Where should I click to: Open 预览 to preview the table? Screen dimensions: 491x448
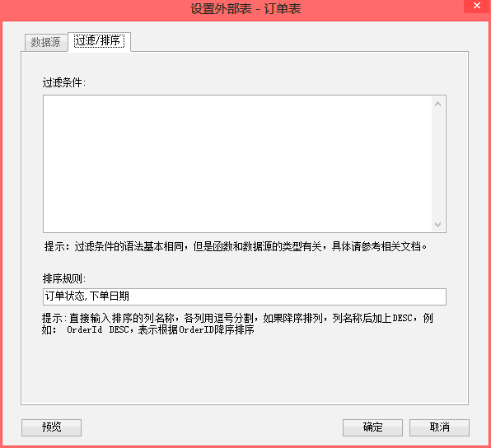(51, 427)
